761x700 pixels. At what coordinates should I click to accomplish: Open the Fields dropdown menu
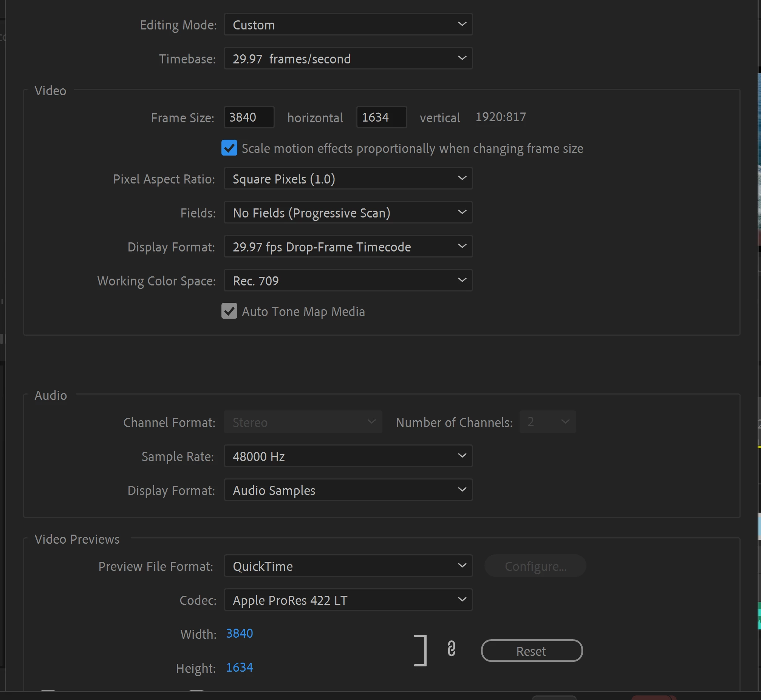click(348, 213)
